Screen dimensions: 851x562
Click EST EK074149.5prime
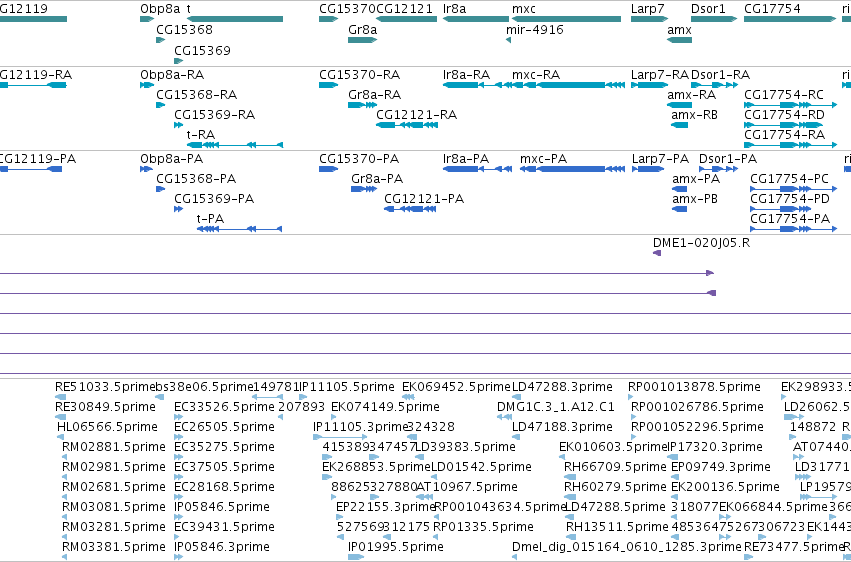pos(336,417)
